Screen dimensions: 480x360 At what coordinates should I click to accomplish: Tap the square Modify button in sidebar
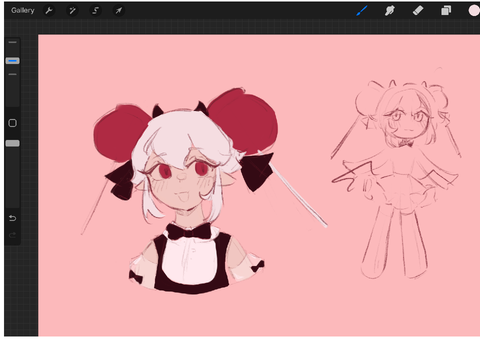coord(13,123)
